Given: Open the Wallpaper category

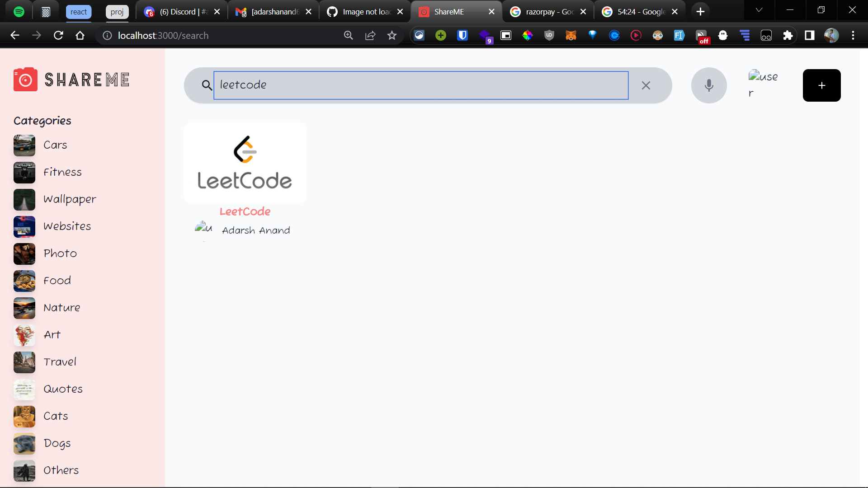Looking at the screenshot, I should 69,199.
